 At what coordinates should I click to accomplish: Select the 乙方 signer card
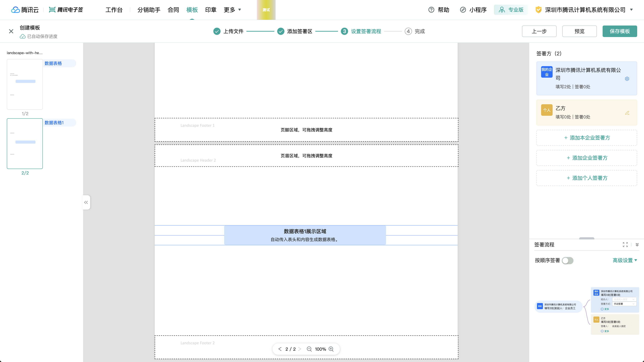[x=587, y=112]
